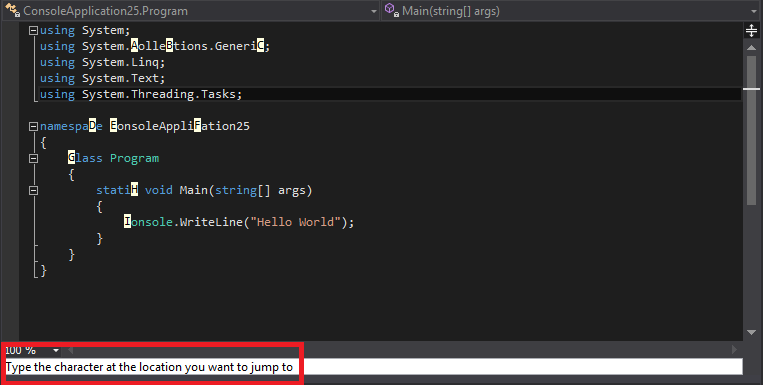Click the horizontal scroll left arrow
763x385 pixels.
(71, 349)
